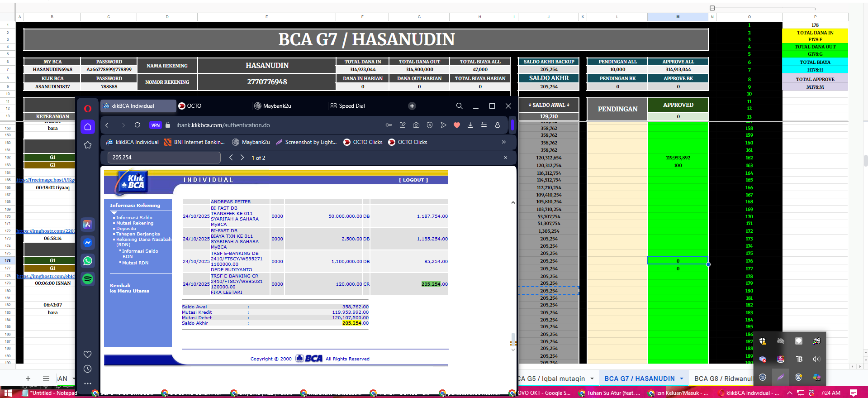Image resolution: width=868 pixels, height=398 pixels.
Task: Open sidebar three-dots setup menu
Action: (x=88, y=383)
